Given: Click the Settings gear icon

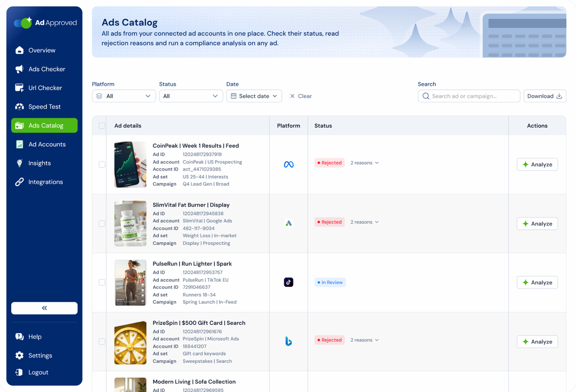Looking at the screenshot, I should (19, 356).
